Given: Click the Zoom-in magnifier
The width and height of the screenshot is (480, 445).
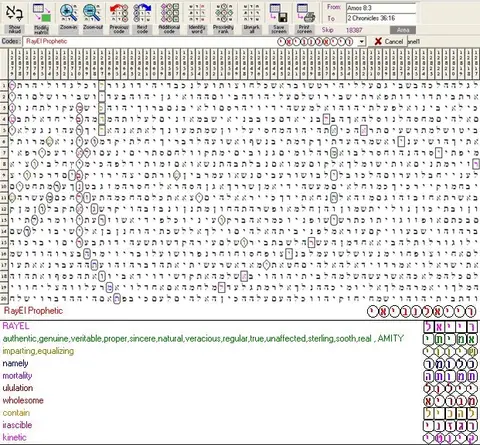Looking at the screenshot, I should (x=68, y=18).
